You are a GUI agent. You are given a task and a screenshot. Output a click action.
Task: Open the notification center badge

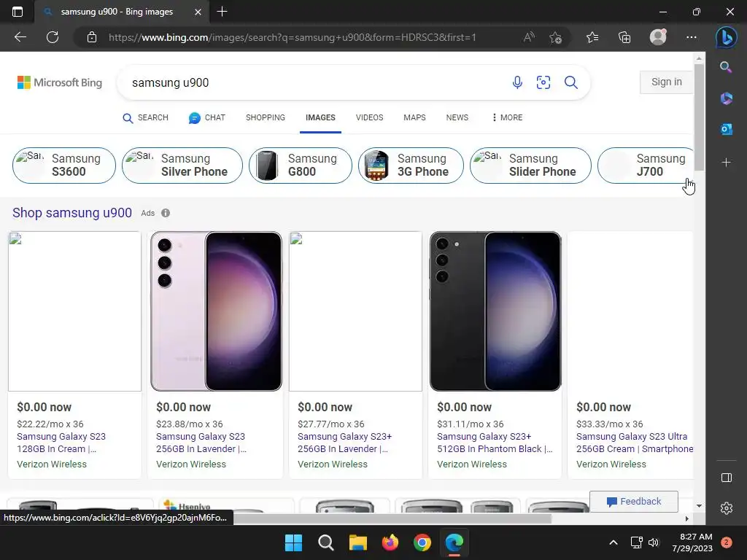point(727,542)
